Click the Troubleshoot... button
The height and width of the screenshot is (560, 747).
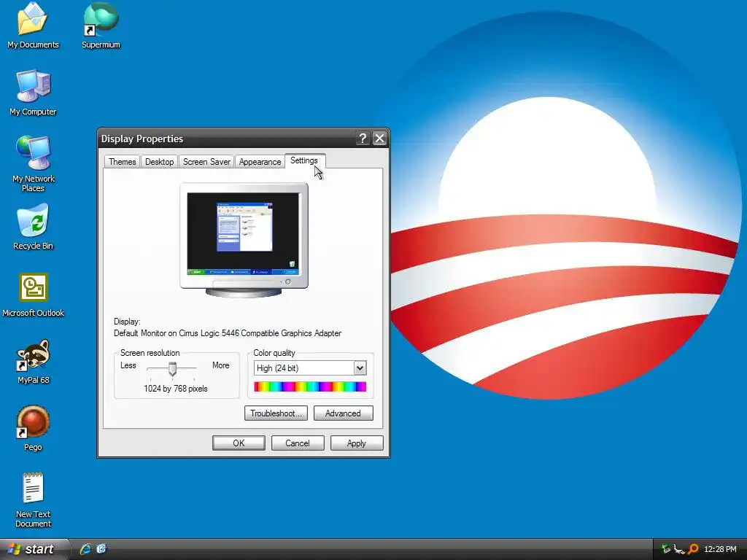pyautogui.click(x=276, y=413)
